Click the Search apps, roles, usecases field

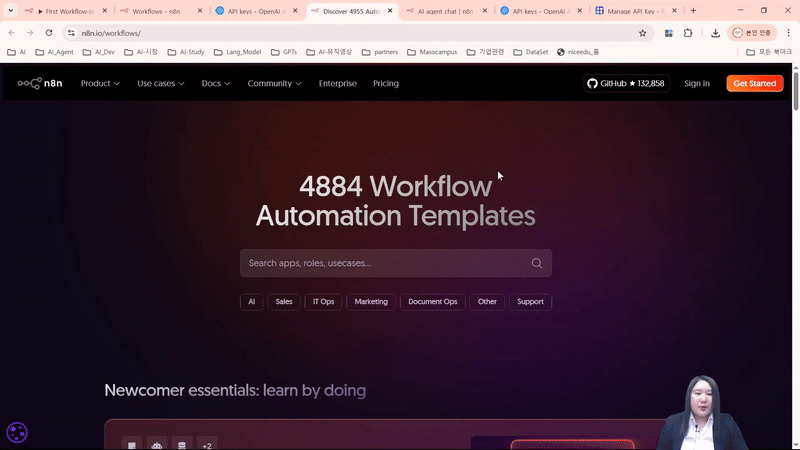pyautogui.click(x=385, y=263)
